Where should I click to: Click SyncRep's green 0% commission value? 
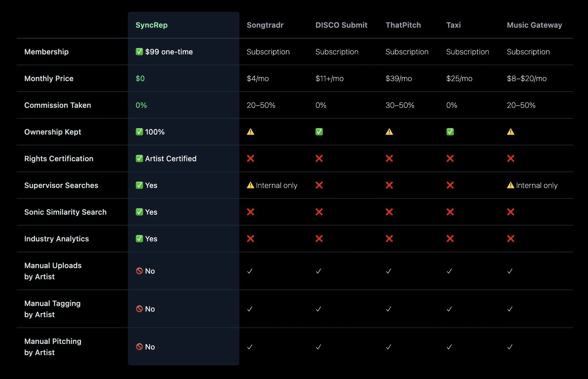141,105
